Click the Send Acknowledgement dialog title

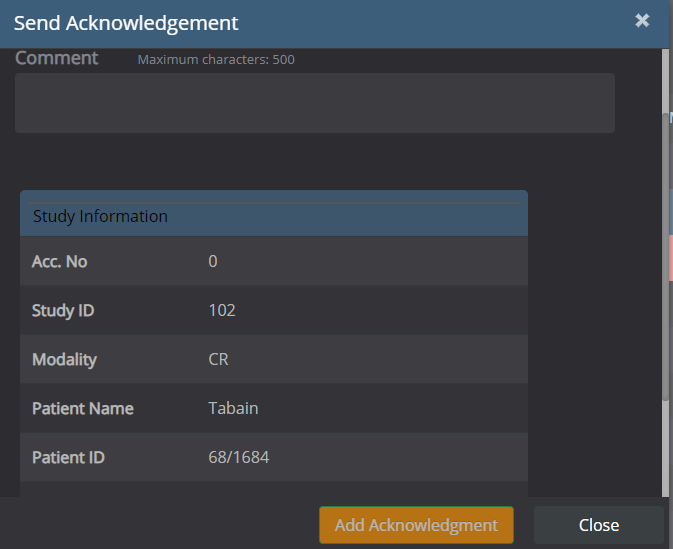(x=126, y=22)
